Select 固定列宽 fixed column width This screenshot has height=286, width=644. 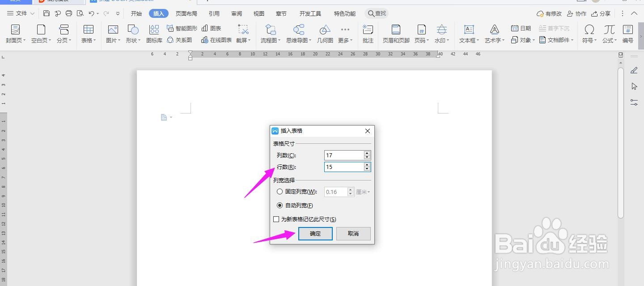point(280,192)
